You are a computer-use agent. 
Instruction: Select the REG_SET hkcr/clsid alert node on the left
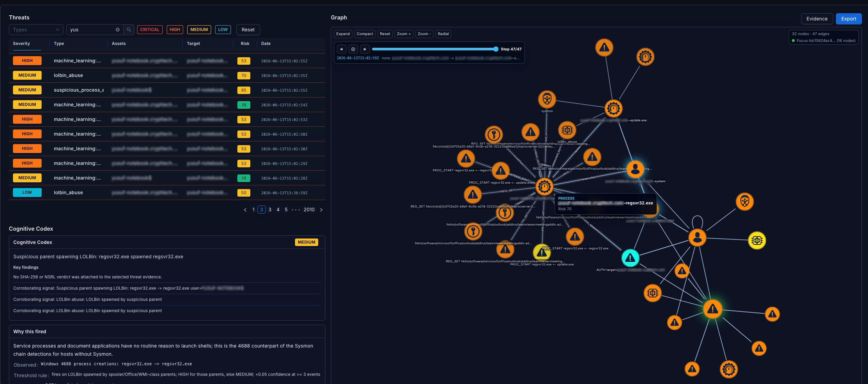tap(473, 195)
